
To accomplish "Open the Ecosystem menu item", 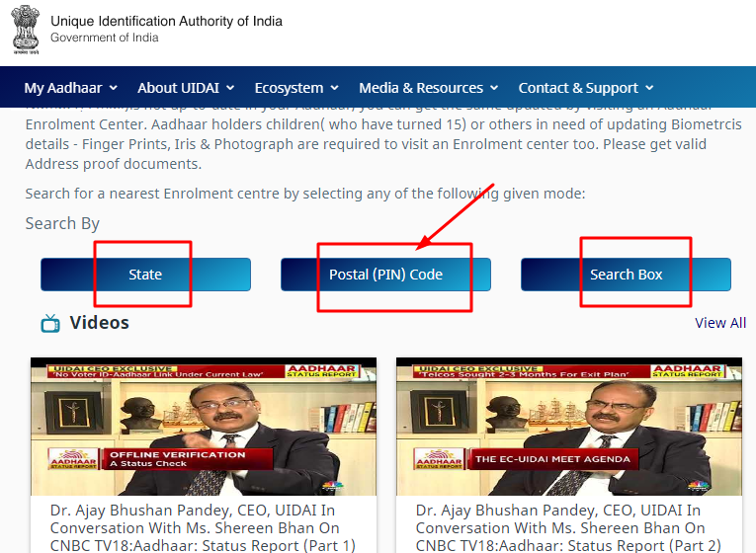I will click(x=289, y=88).
